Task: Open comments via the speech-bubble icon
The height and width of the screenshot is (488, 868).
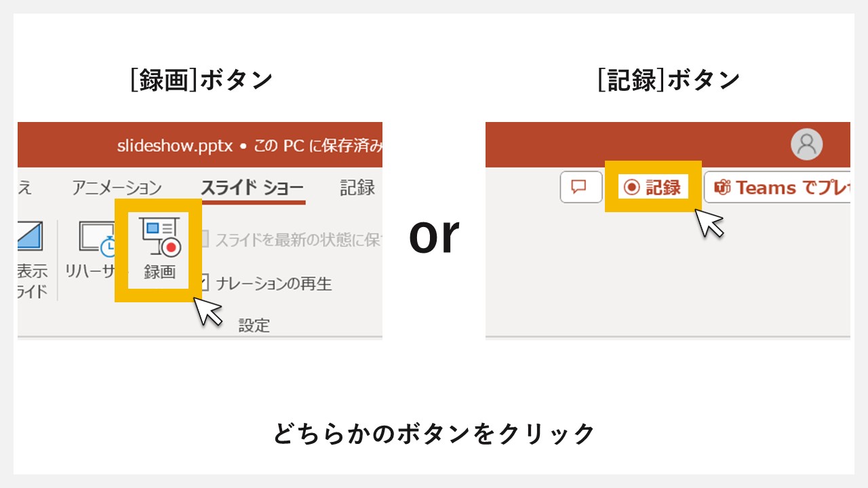Action: (x=581, y=188)
